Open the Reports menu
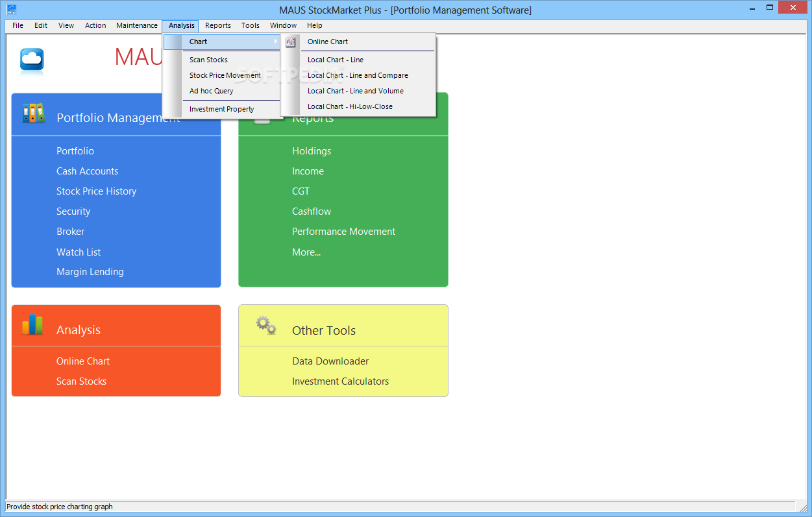Viewport: 812px width, 517px height. coord(218,25)
